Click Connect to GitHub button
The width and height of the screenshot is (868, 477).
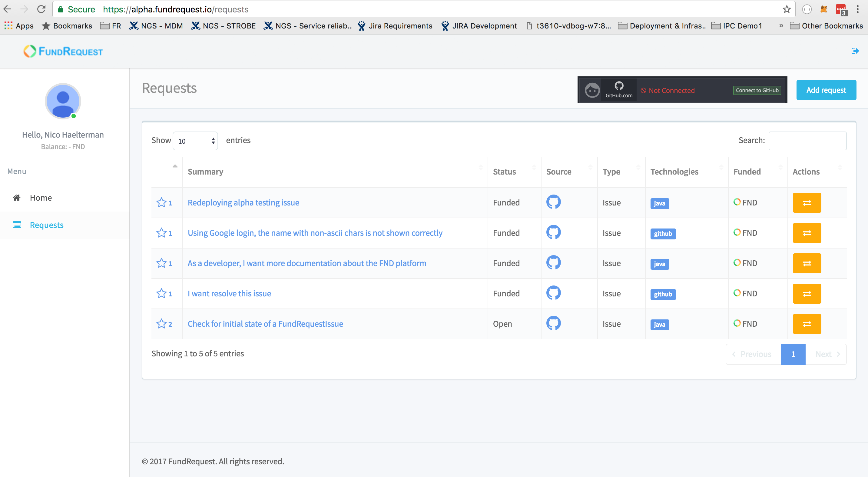757,90
